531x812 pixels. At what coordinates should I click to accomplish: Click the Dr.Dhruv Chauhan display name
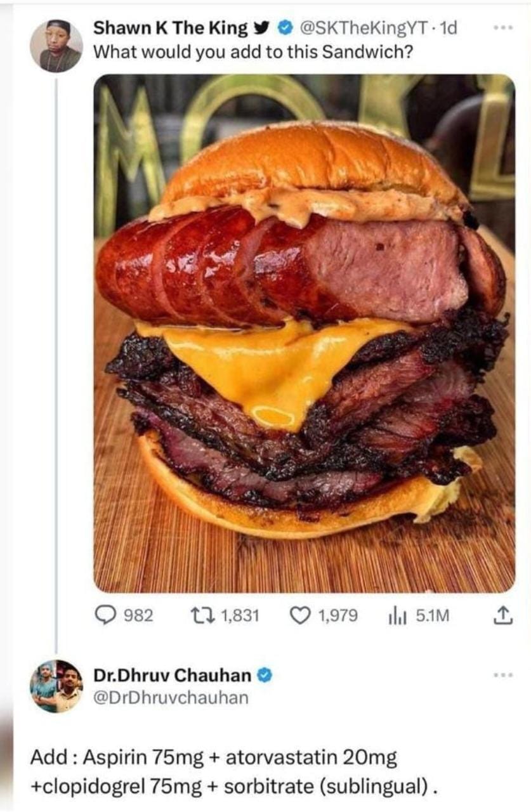pyautogui.click(x=173, y=675)
